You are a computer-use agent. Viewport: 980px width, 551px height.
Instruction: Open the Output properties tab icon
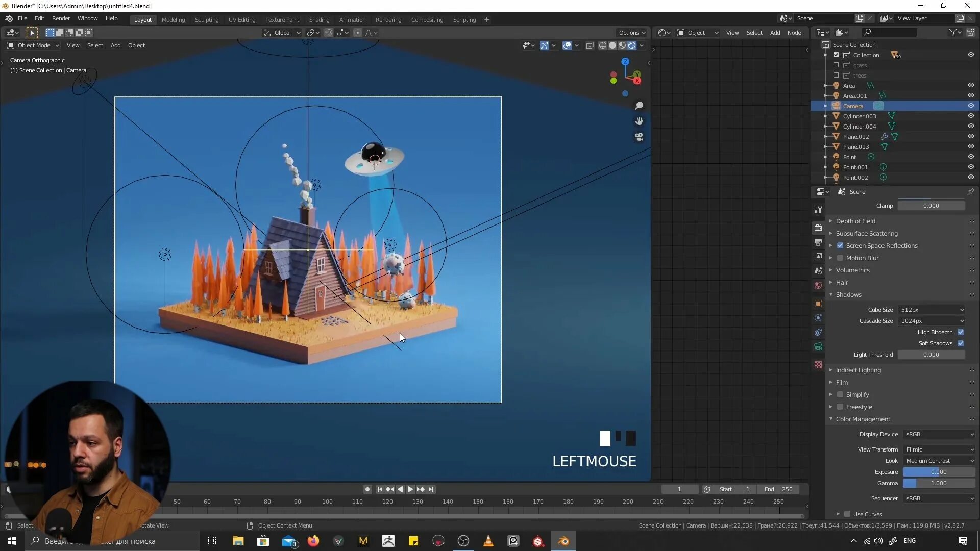tap(818, 242)
